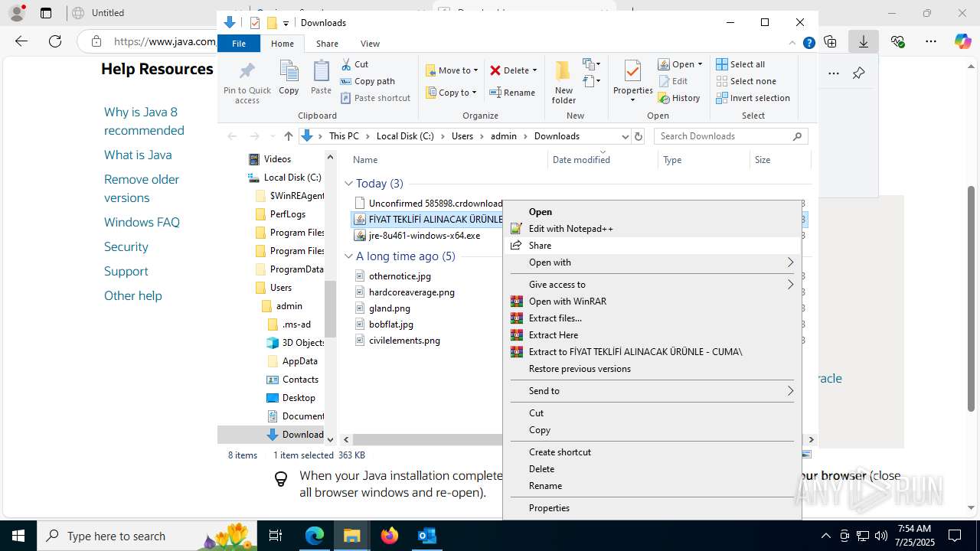Viewport: 980px width, 551px height.
Task: Click Windows Start button
Action: (18, 536)
